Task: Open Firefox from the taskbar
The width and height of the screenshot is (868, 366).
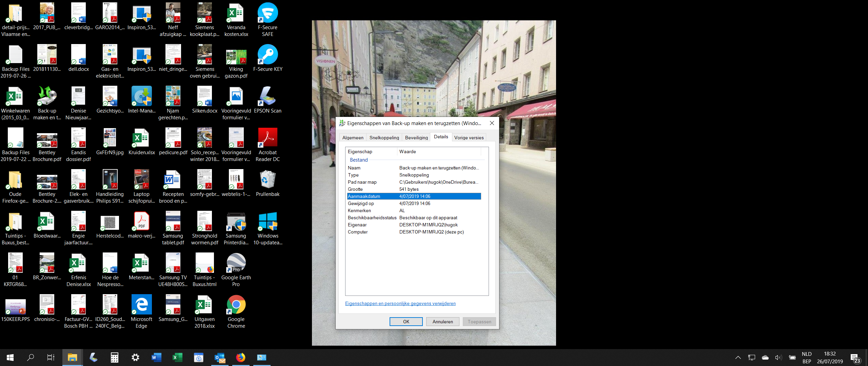Action: tap(241, 357)
